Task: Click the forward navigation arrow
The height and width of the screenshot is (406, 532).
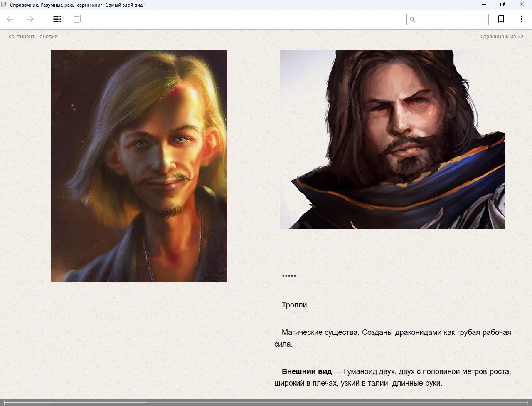Action: [30, 19]
